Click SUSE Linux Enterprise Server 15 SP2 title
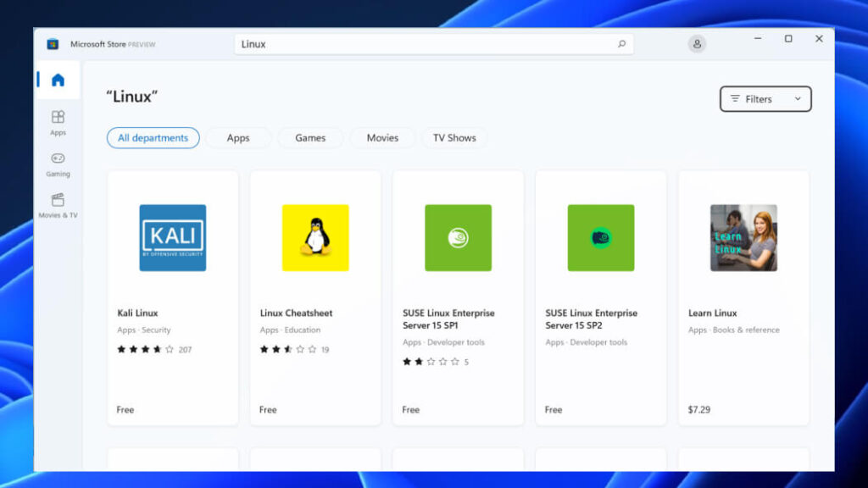868x488 pixels. pos(591,319)
